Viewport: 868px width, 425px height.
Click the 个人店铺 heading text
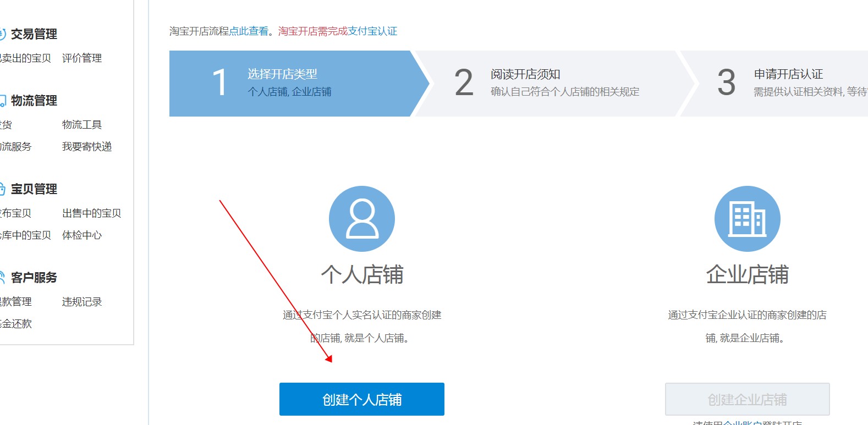point(362,274)
